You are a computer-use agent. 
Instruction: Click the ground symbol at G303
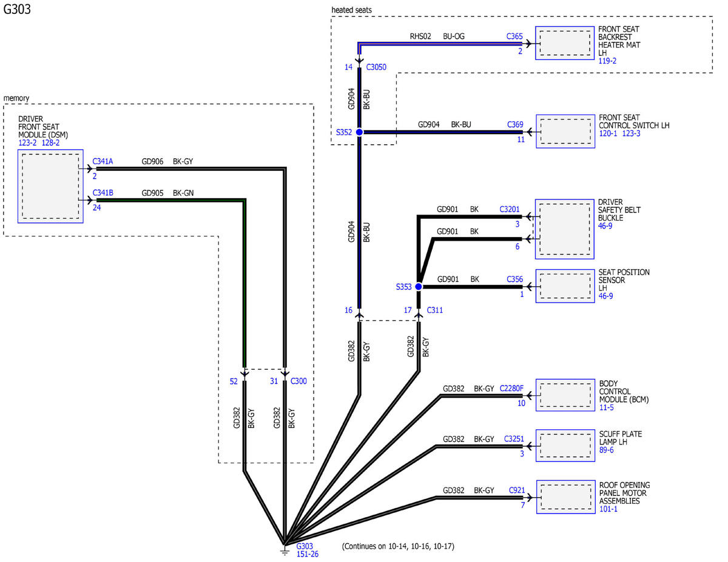click(284, 549)
